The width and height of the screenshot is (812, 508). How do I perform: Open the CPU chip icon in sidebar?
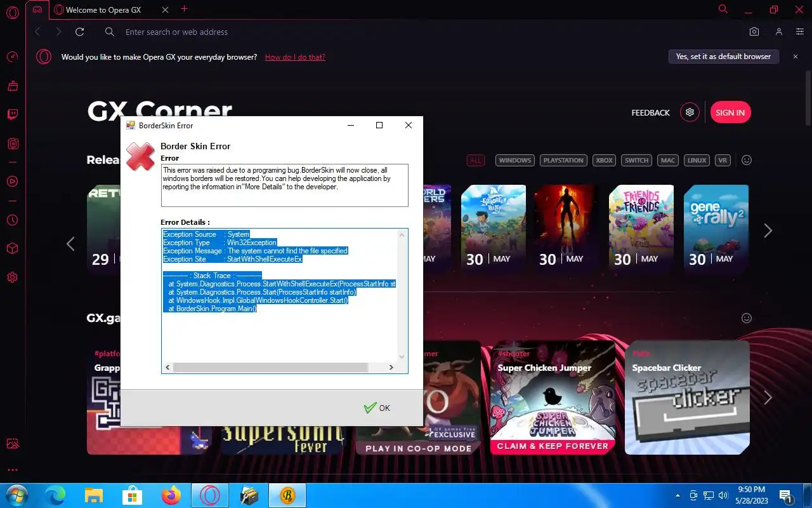coord(12,144)
